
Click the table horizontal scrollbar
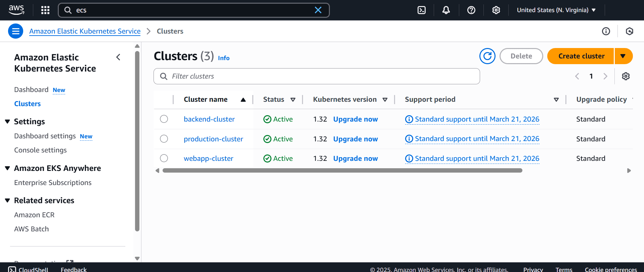pos(342,171)
